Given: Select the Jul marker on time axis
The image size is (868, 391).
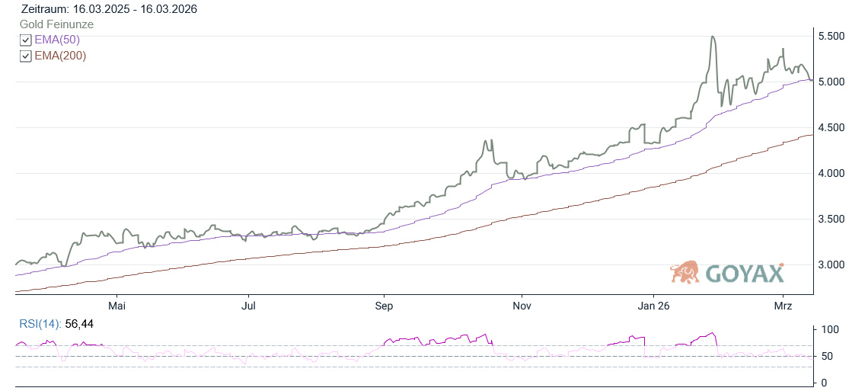Looking at the screenshot, I should pos(248,306).
